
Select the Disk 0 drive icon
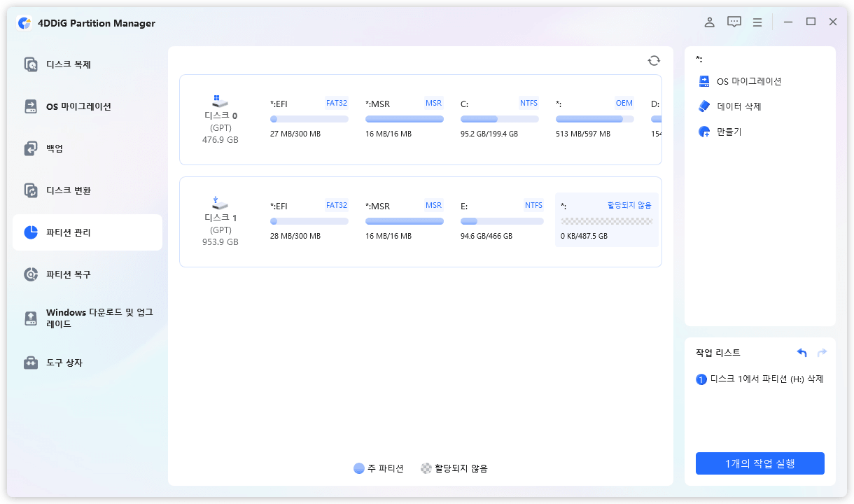click(x=220, y=101)
